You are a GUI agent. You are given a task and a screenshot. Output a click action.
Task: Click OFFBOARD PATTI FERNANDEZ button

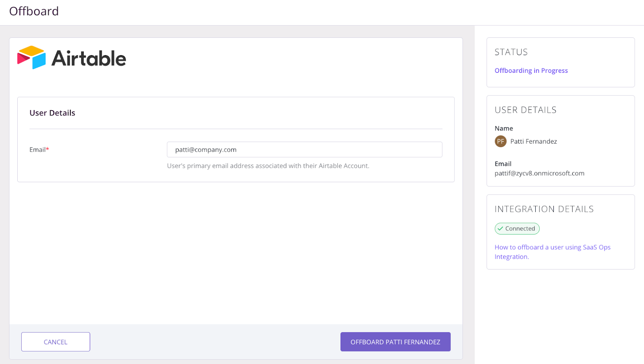[395, 342]
